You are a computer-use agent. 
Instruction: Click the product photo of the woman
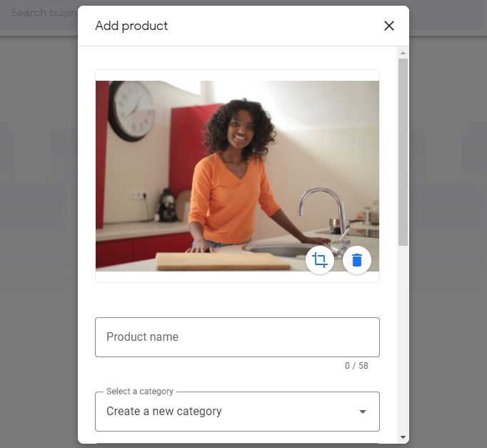click(x=237, y=176)
